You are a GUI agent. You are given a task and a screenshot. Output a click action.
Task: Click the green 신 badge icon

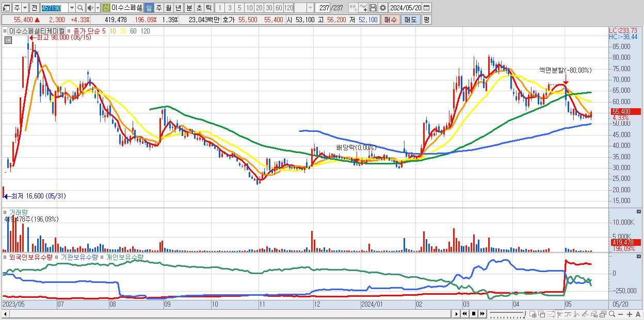(106, 8)
